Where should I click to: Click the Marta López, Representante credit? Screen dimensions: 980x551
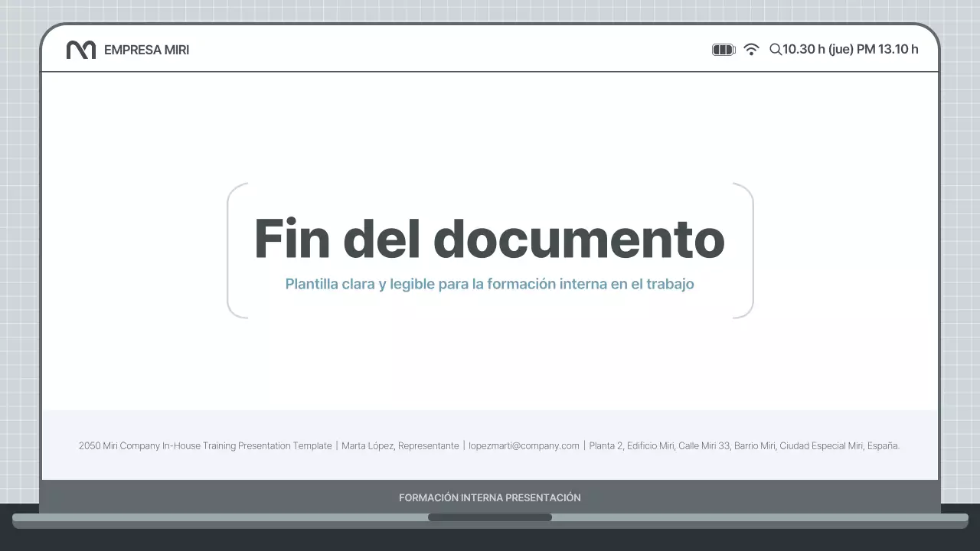coord(402,445)
